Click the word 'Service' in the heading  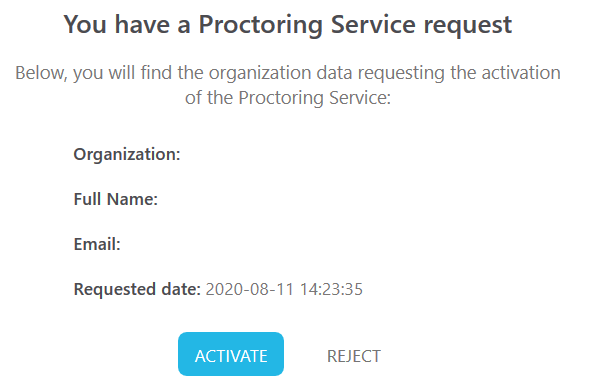click(373, 25)
